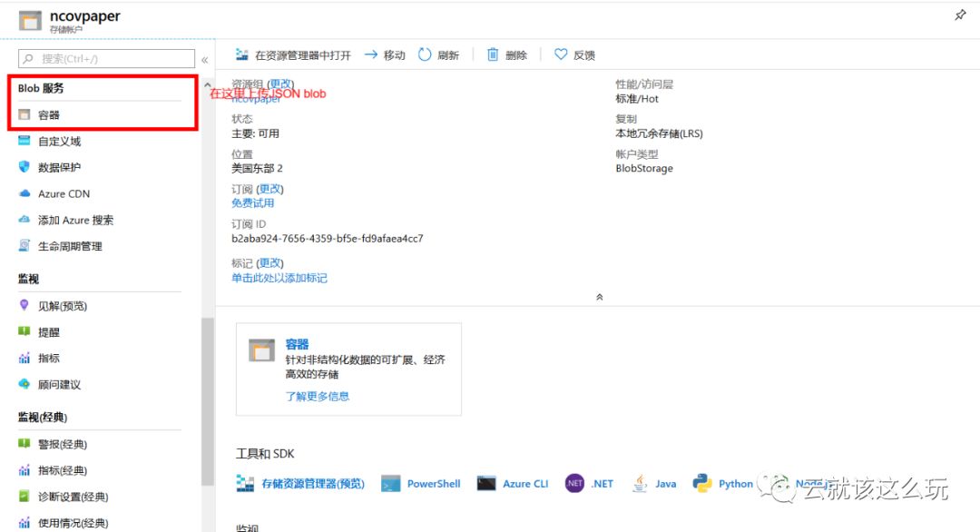Collapse essentials with the double up chevron
The image size is (980, 532).
600,297
